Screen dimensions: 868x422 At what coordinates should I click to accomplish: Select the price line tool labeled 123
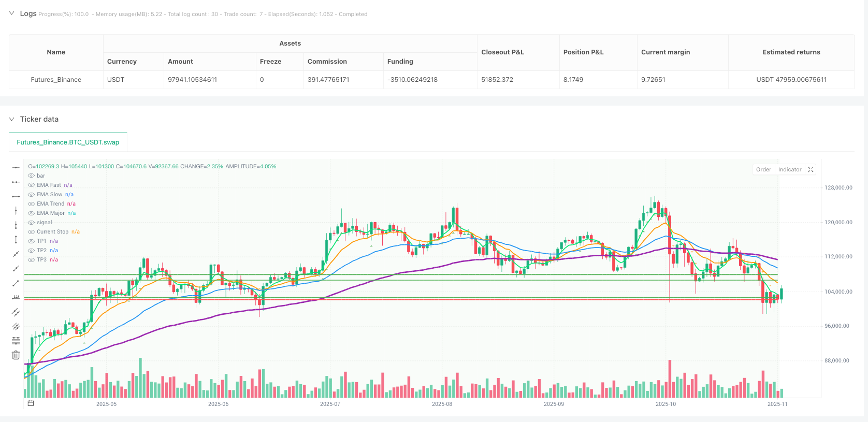16,297
